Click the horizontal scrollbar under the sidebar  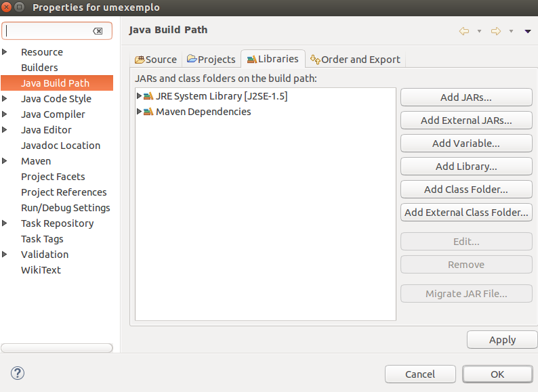point(57,348)
